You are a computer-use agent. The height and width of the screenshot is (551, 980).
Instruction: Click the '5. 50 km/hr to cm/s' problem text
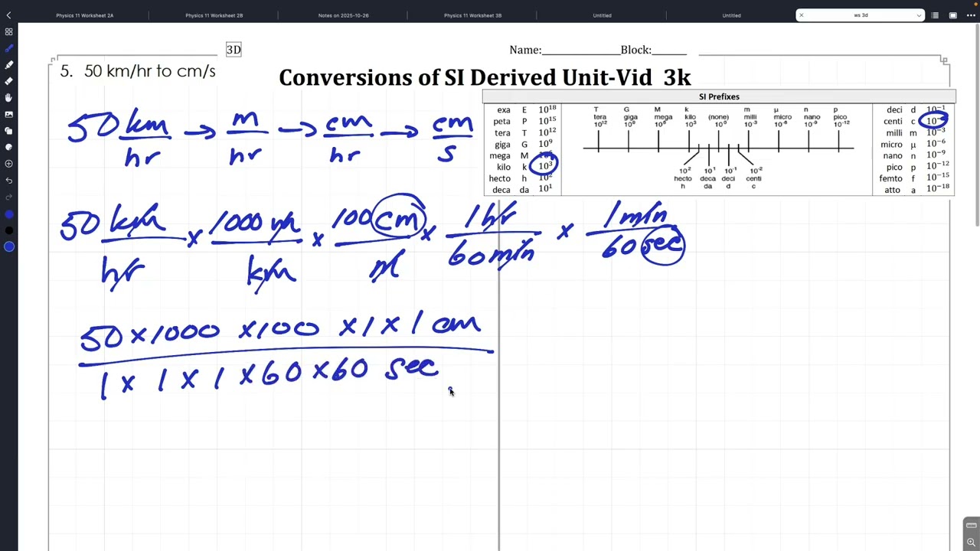click(x=138, y=71)
